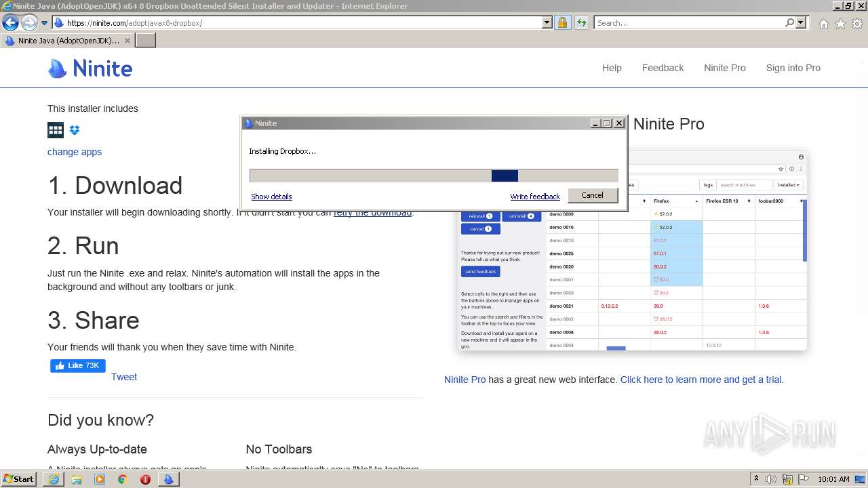Image resolution: width=868 pixels, height=488 pixels.
Task: Expand the address bar autocomplete dropdown
Action: [547, 23]
